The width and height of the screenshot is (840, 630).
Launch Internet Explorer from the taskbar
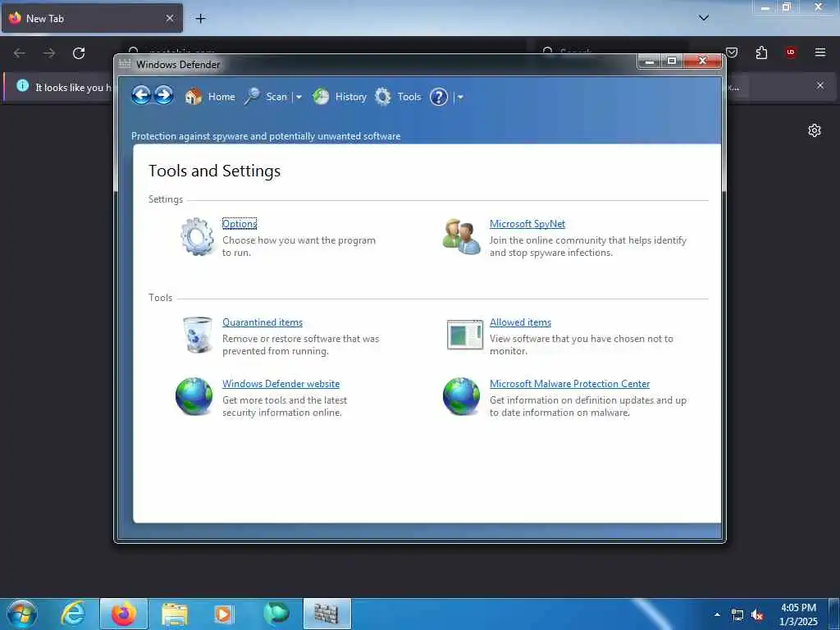tap(73, 614)
